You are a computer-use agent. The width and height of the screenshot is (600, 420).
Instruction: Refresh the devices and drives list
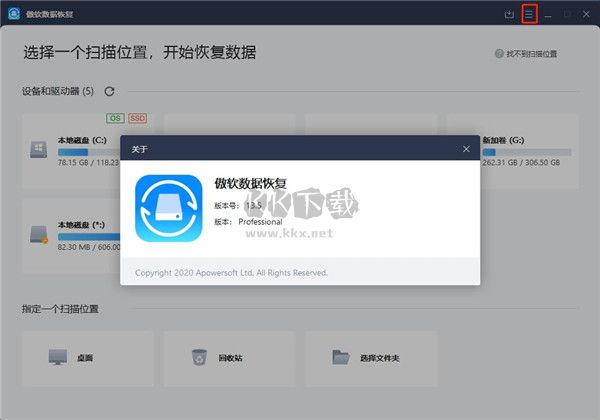[109, 91]
